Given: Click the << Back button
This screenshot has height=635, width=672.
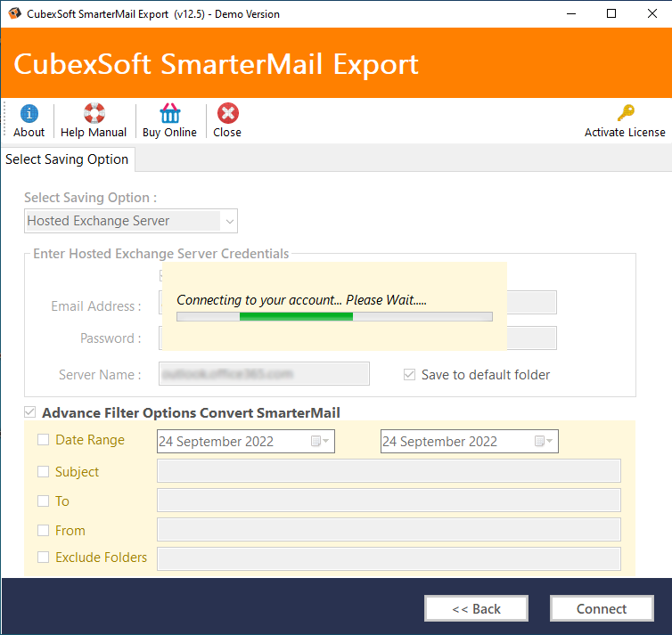Looking at the screenshot, I should [476, 608].
